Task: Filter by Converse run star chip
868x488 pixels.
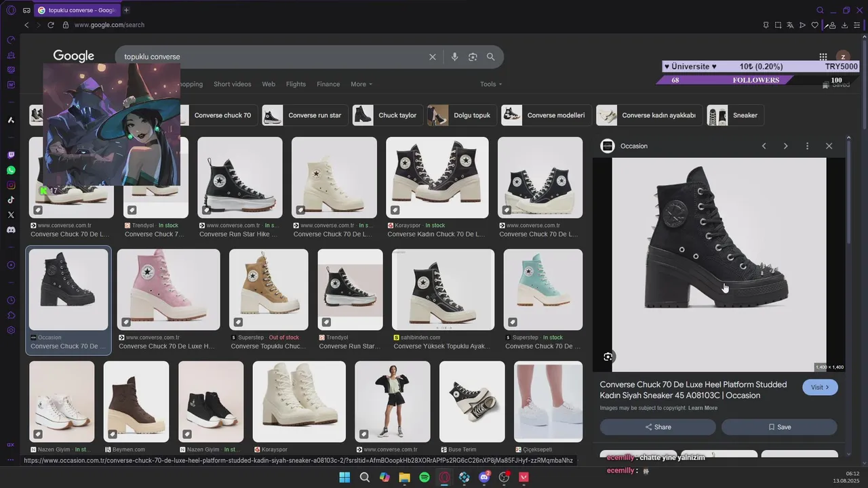Action: point(305,115)
